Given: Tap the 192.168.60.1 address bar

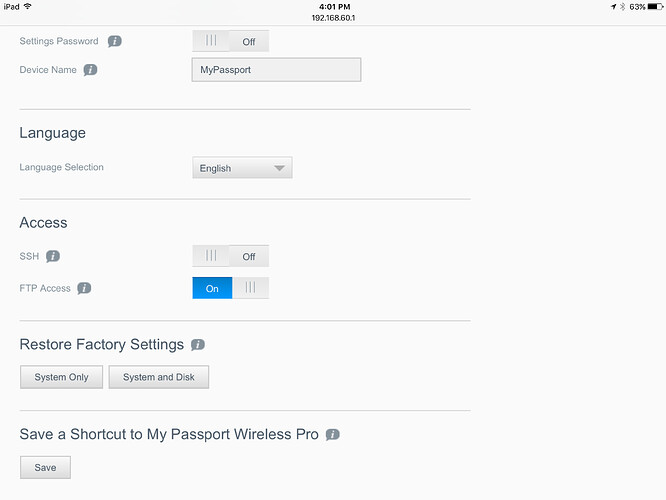Looking at the screenshot, I should tap(333, 18).
